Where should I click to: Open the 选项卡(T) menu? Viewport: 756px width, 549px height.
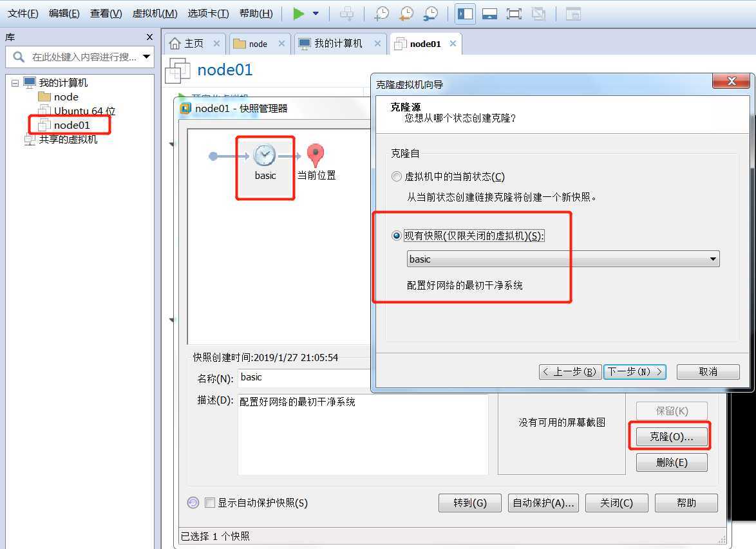click(x=208, y=14)
